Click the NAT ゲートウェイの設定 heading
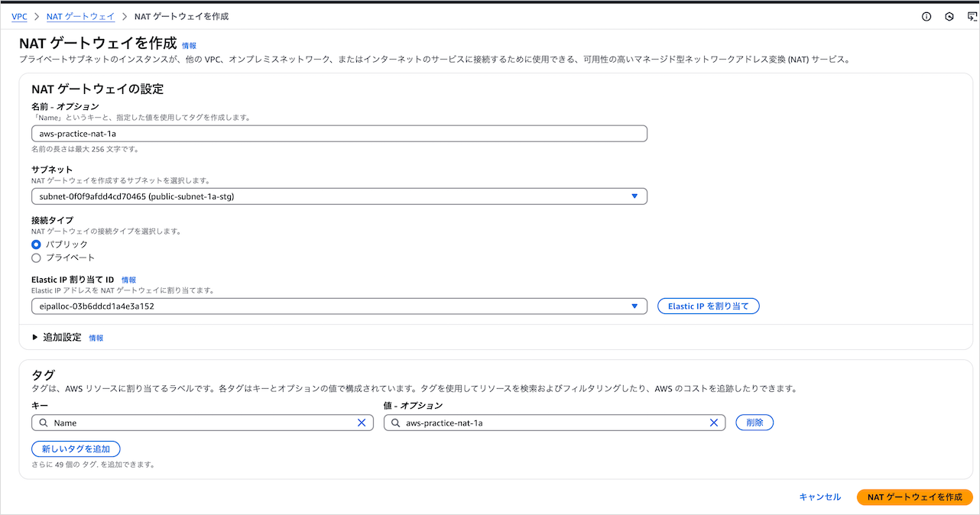The height and width of the screenshot is (515, 980). coord(98,89)
